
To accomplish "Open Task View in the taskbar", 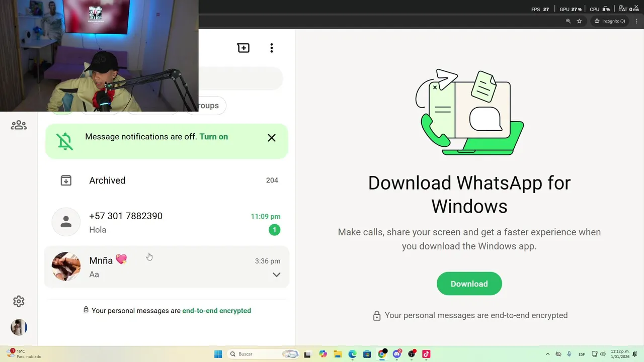I will point(307,354).
